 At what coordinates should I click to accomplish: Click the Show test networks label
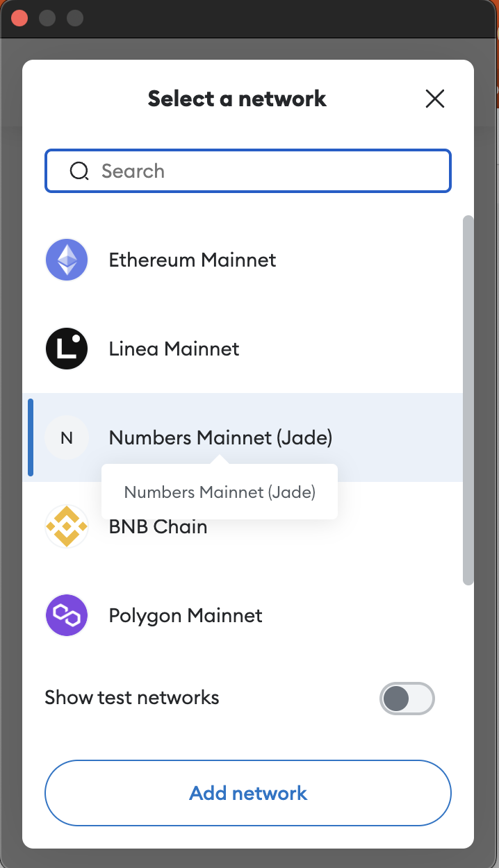(132, 697)
